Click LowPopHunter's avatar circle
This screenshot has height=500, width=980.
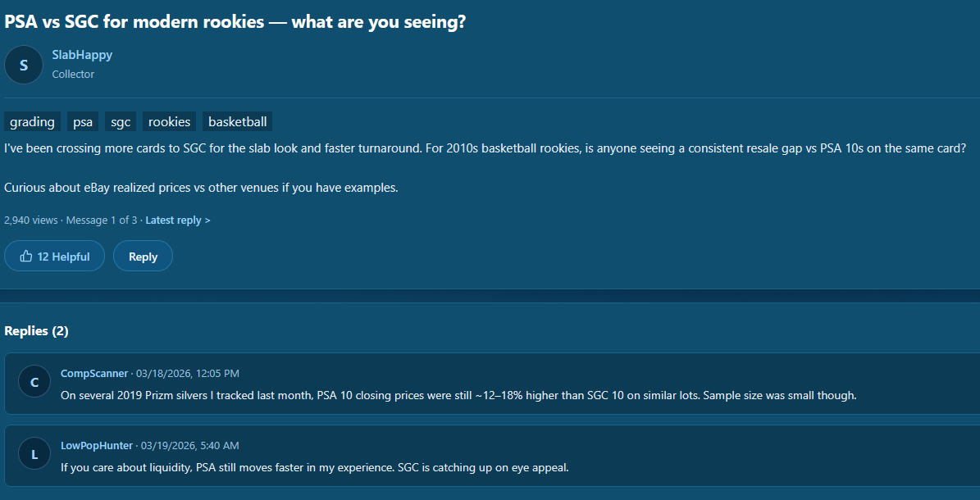click(34, 454)
